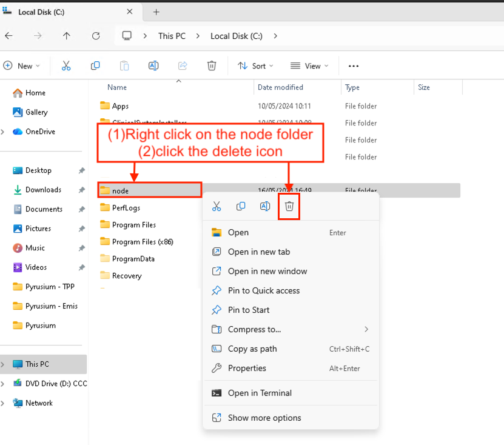
Task: Expand the Network tree node
Action: pos(2,403)
